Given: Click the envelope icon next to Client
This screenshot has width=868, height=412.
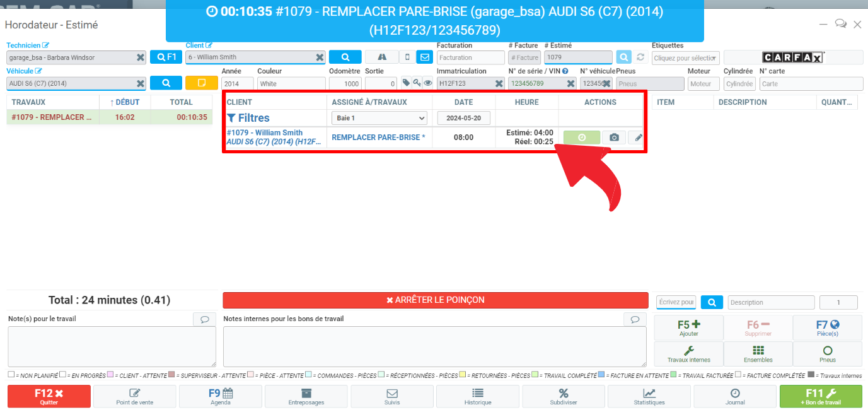Looking at the screenshot, I should (424, 57).
